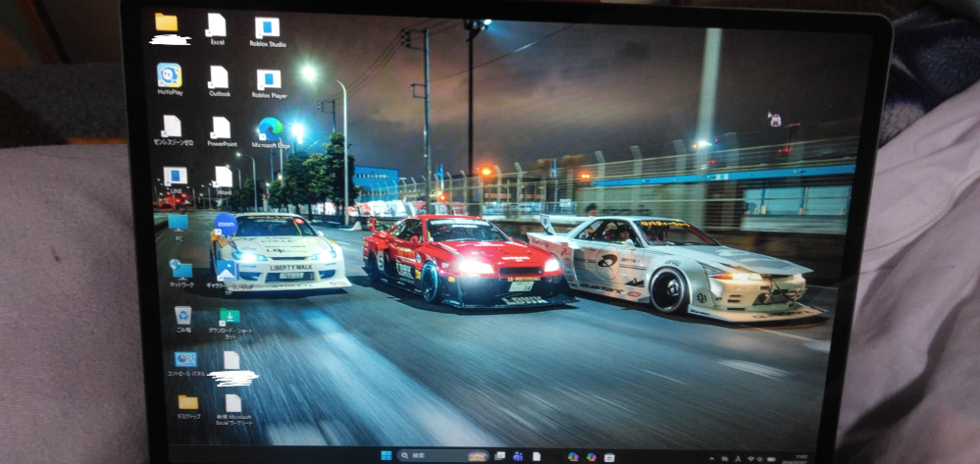Select the 新規 Microsoft Excel ワークシート file
This screenshot has height=464, width=980.
(x=233, y=410)
